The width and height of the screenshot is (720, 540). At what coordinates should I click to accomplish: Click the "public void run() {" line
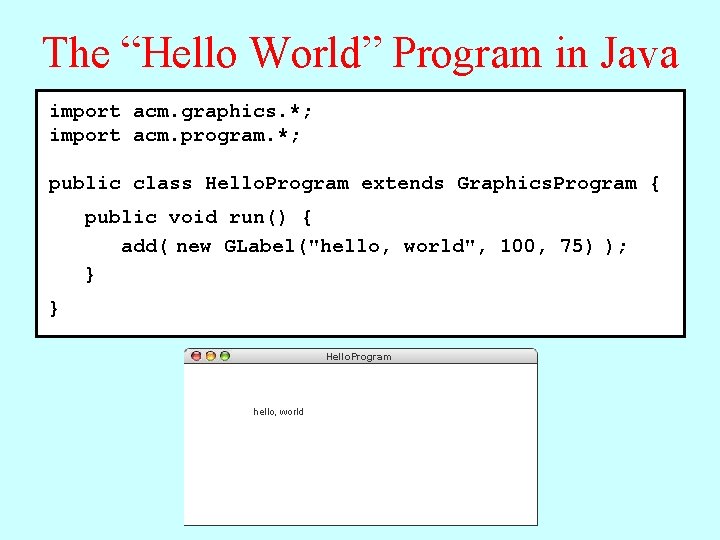[x=198, y=217]
